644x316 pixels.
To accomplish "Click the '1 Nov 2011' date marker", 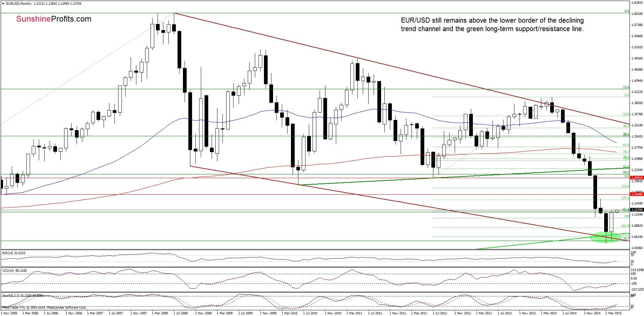I will 398,313.
